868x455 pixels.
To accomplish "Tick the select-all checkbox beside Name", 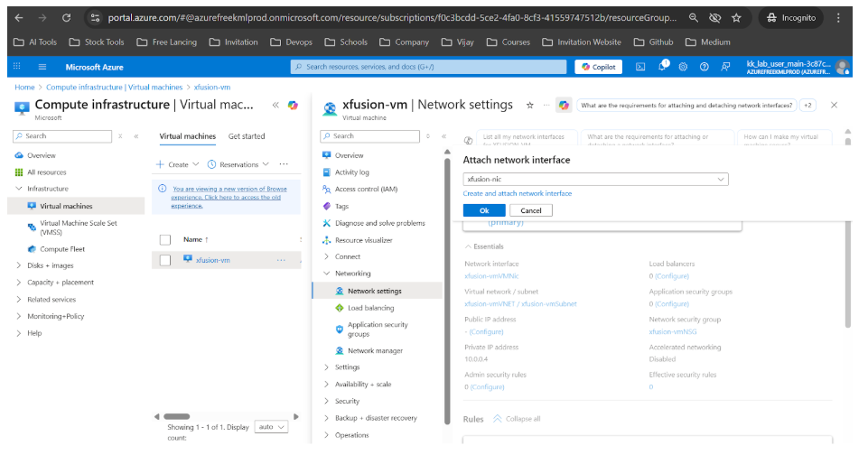I will pyautogui.click(x=165, y=239).
